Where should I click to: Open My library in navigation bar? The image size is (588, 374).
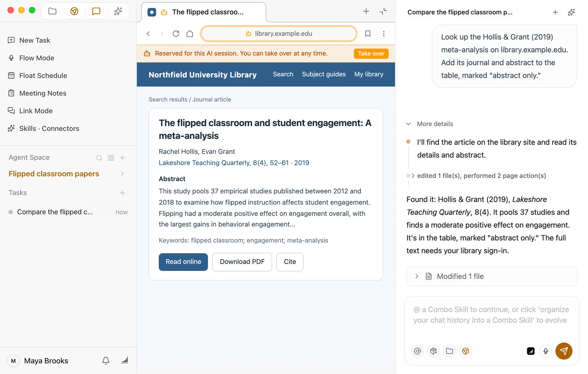click(369, 74)
